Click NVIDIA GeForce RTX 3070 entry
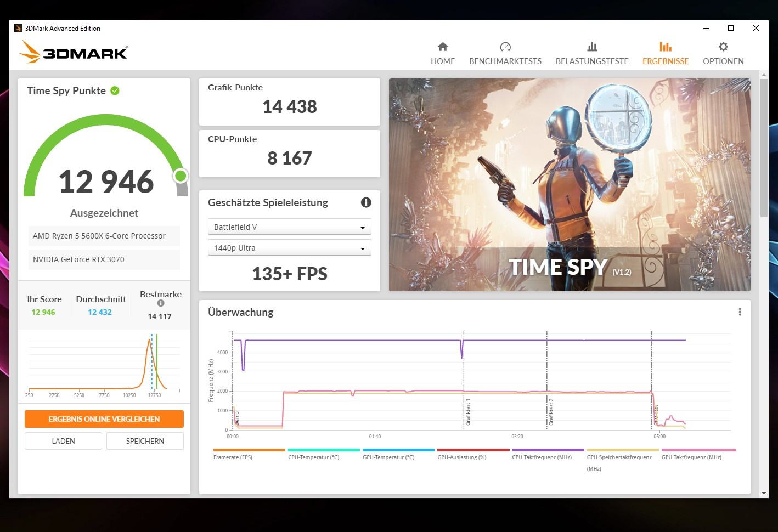778x532 pixels. (104, 259)
